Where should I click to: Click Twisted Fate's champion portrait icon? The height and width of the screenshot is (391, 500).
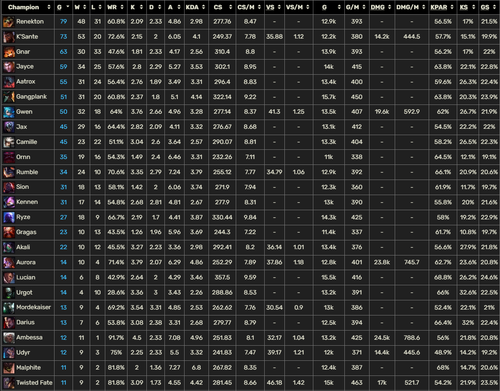[9, 383]
